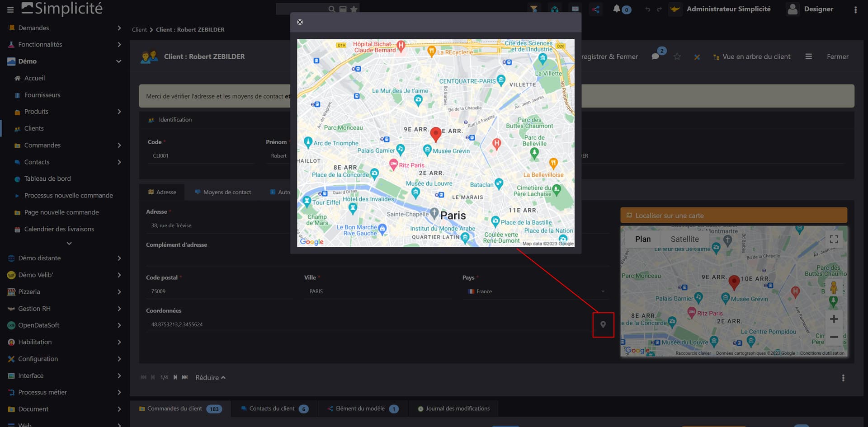This screenshot has height=427, width=868.
Task: Open the favorites star in search bar
Action: (354, 9)
